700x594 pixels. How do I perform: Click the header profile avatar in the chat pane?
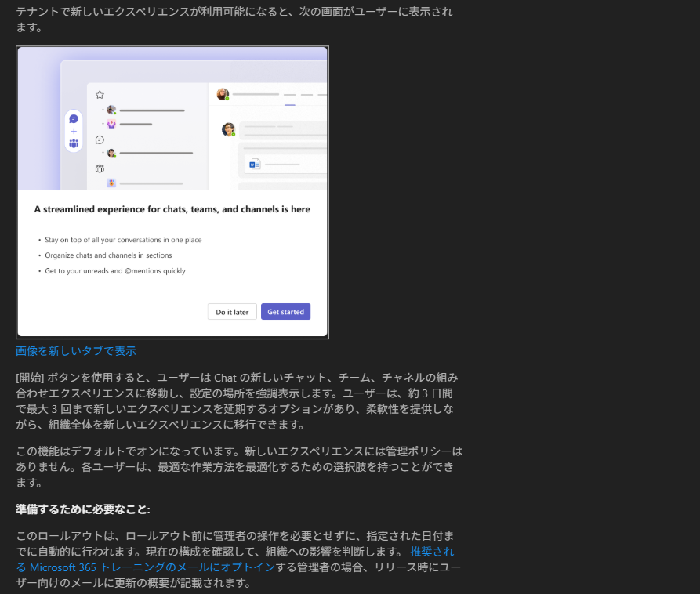pos(223,94)
